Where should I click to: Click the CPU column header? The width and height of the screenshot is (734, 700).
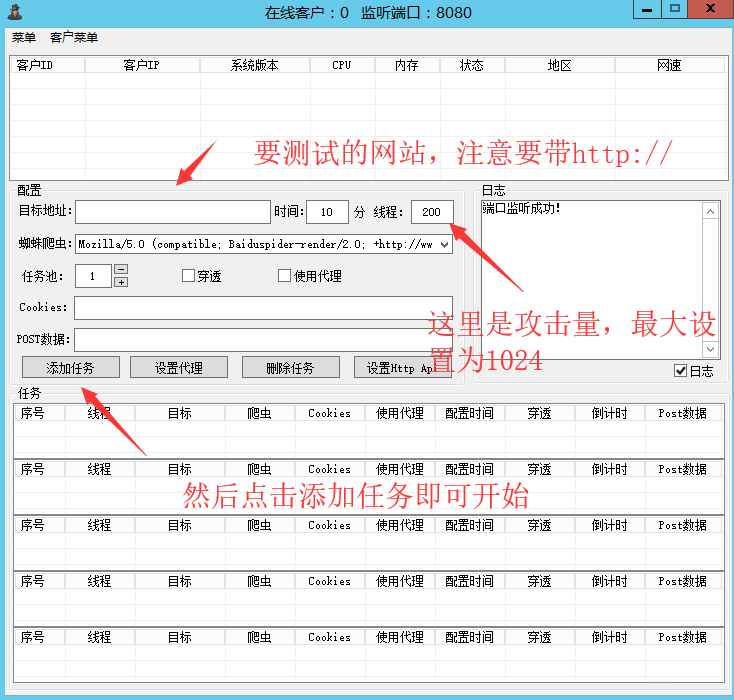point(342,65)
